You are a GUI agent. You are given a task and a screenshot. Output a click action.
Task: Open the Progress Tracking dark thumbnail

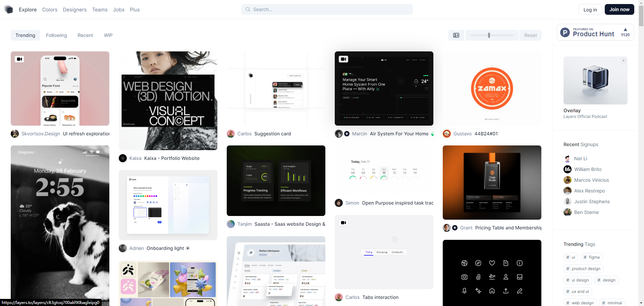(x=276, y=181)
